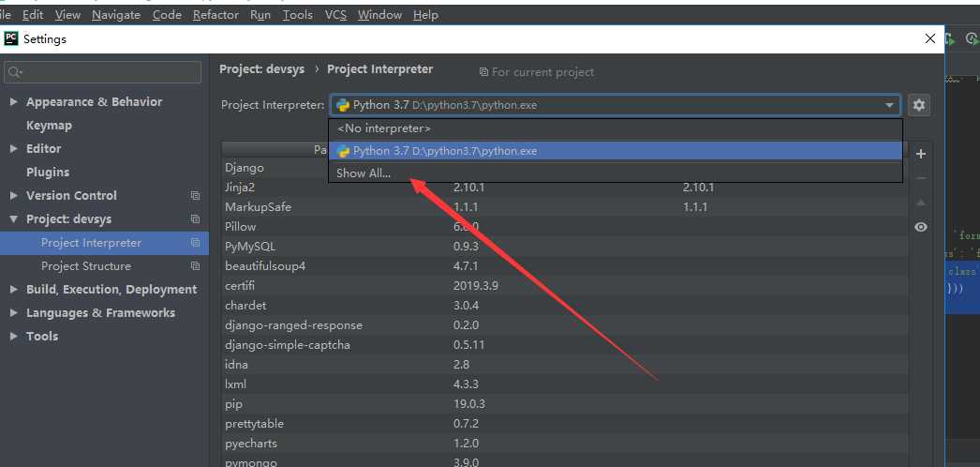
Task: Click Project: devsys breadcrumb link
Action: click(262, 69)
